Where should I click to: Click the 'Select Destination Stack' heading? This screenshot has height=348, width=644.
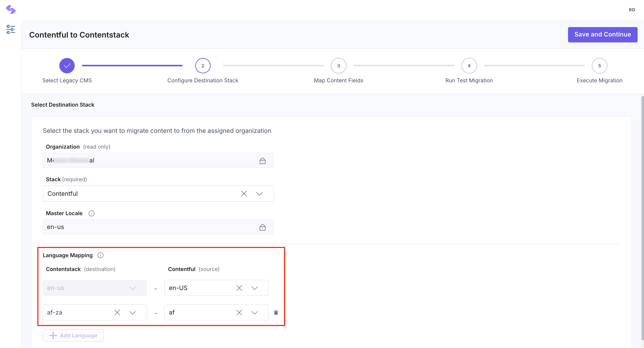tap(63, 105)
